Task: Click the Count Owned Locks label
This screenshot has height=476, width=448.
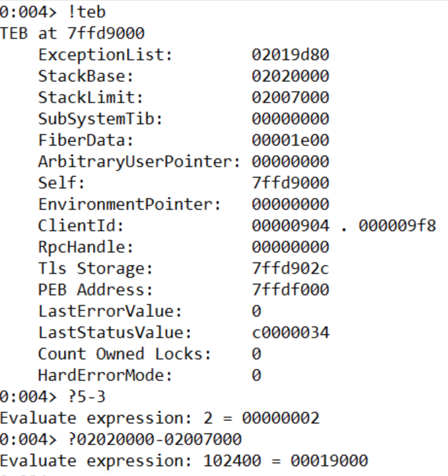Action: [125, 354]
